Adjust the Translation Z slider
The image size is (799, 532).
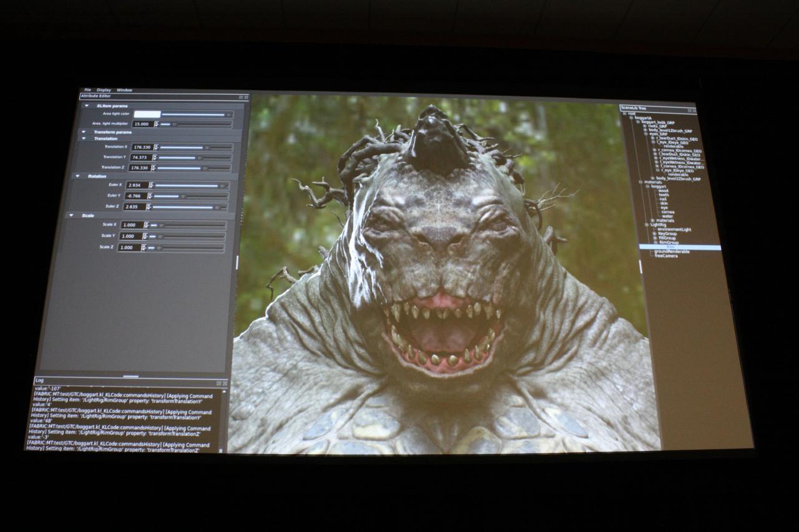pos(194,168)
